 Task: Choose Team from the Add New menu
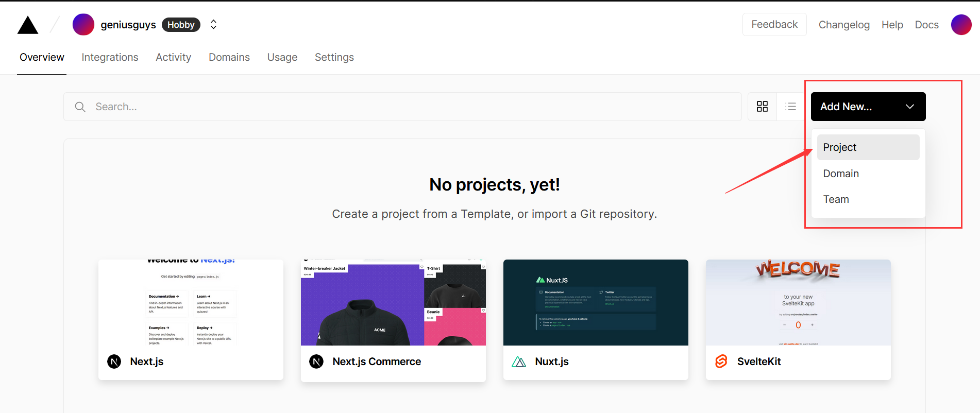point(868,199)
